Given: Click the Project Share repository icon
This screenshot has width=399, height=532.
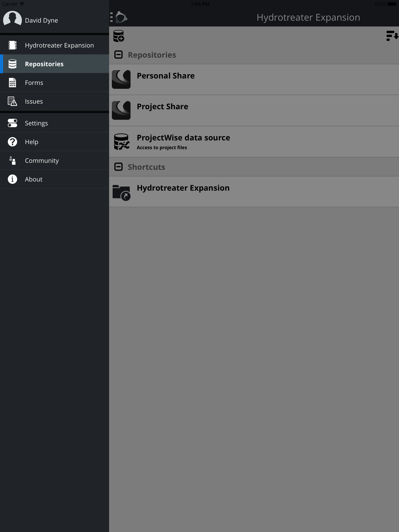Looking at the screenshot, I should (121, 110).
